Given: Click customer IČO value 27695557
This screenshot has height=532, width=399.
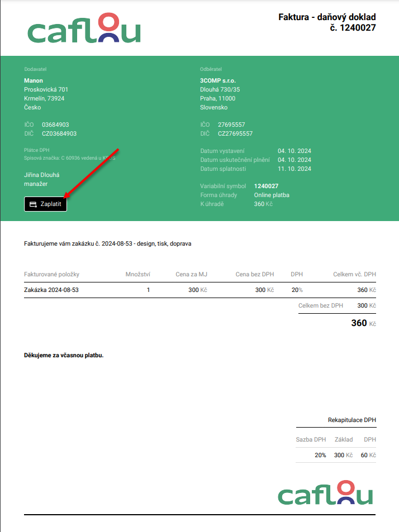Looking at the screenshot, I should (231, 124).
